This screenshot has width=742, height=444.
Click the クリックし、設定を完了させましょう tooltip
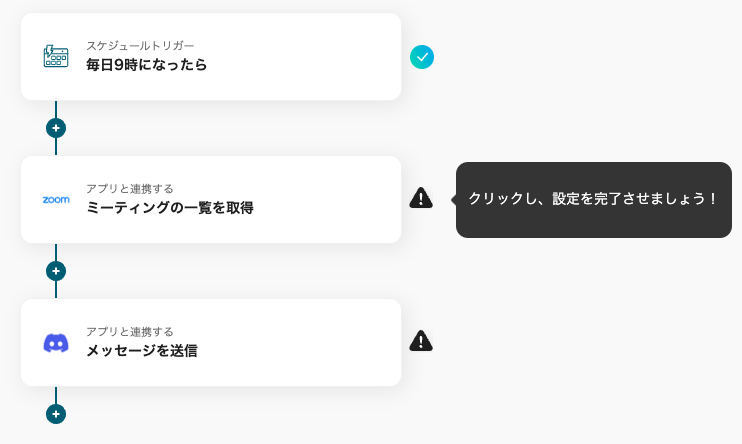593,200
